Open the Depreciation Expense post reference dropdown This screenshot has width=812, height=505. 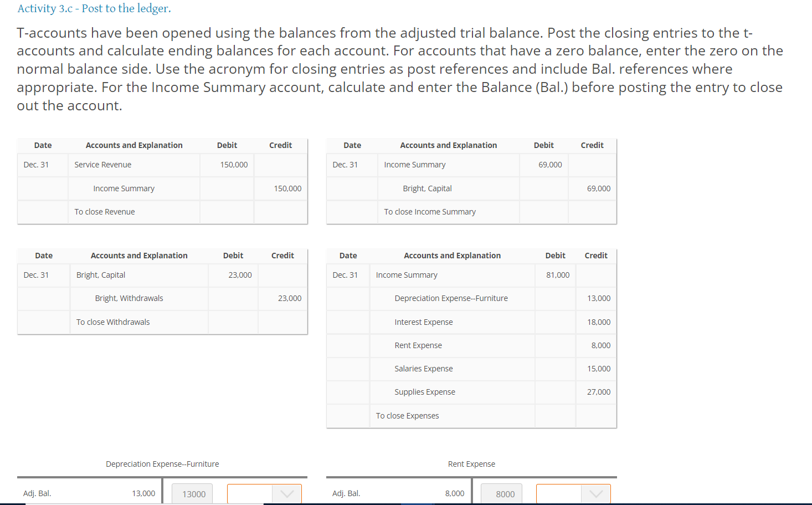pyautogui.click(x=264, y=493)
